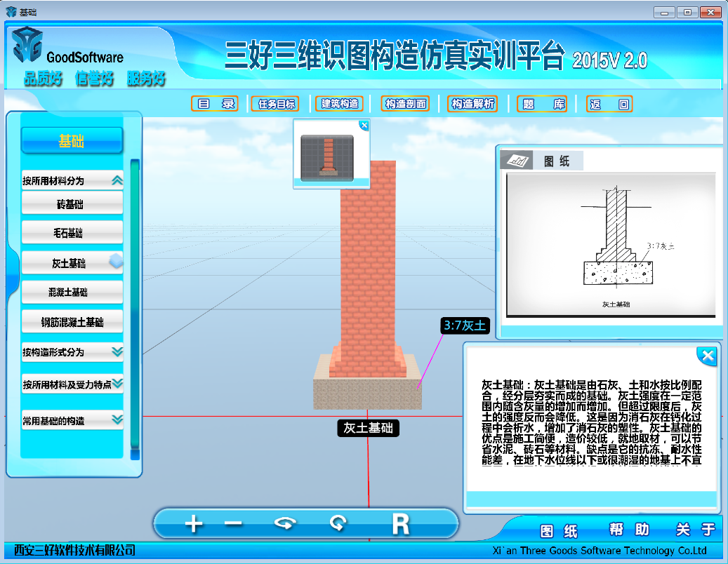Close the small model preview thumbnail
The image size is (728, 564).
(x=364, y=126)
